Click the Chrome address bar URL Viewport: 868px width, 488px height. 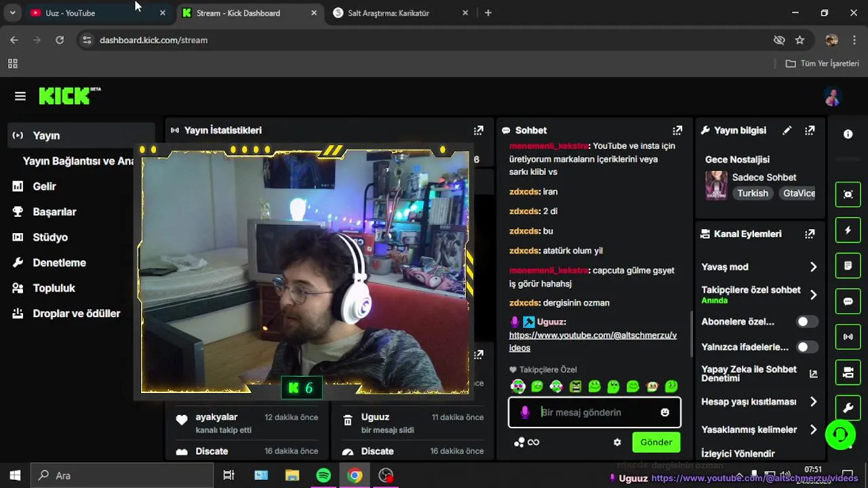[153, 40]
